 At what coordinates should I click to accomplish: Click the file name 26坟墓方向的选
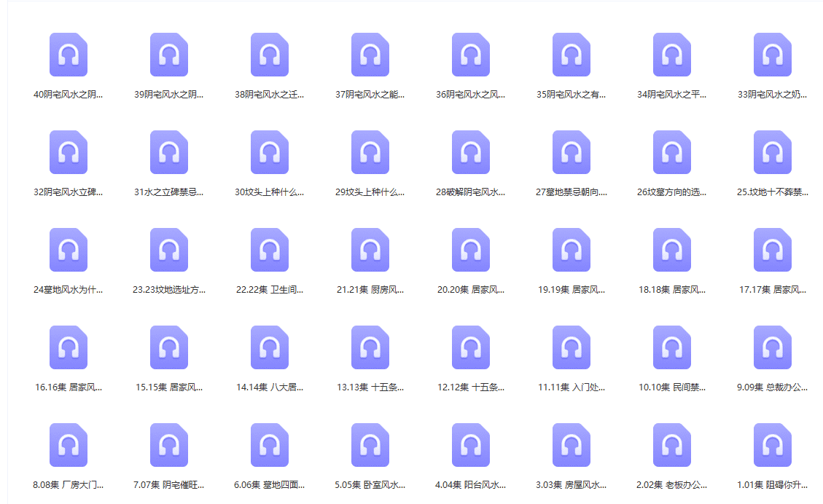(671, 192)
